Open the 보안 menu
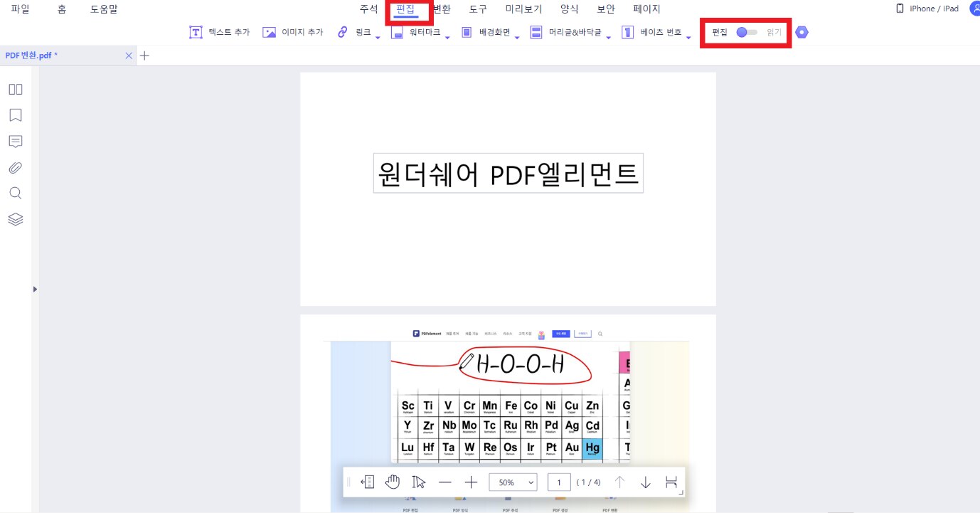The height and width of the screenshot is (513, 980). [605, 9]
